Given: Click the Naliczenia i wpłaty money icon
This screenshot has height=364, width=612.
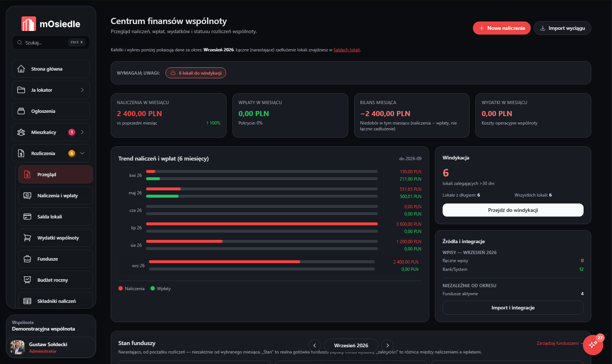Looking at the screenshot, I should click(27, 195).
